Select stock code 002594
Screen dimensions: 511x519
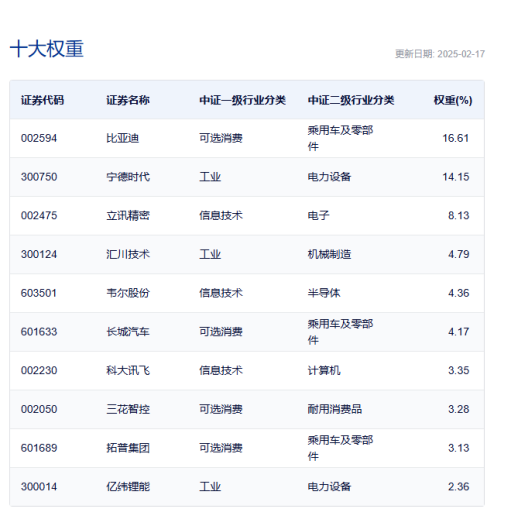39,138
